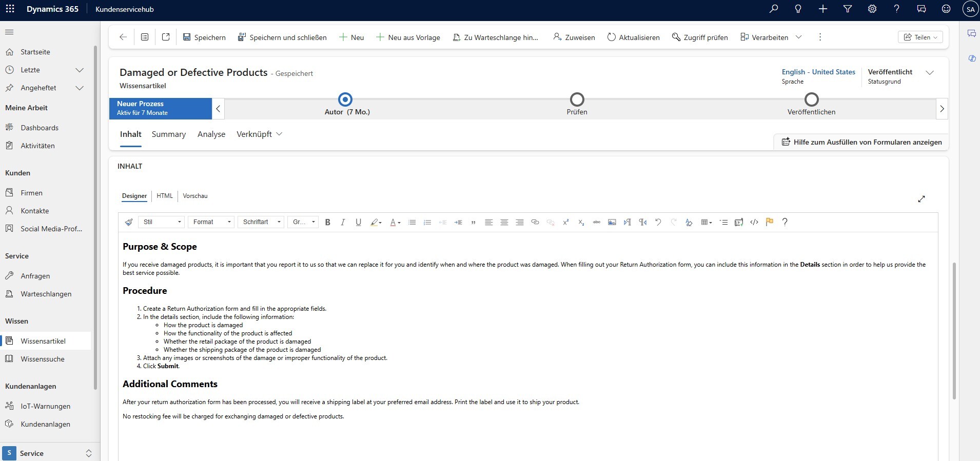Apply strikethrough using the abc icon
This screenshot has width=980, height=461.
(596, 222)
